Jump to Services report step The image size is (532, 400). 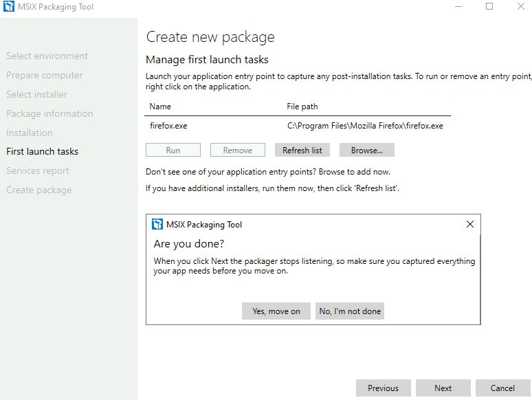[x=38, y=170]
